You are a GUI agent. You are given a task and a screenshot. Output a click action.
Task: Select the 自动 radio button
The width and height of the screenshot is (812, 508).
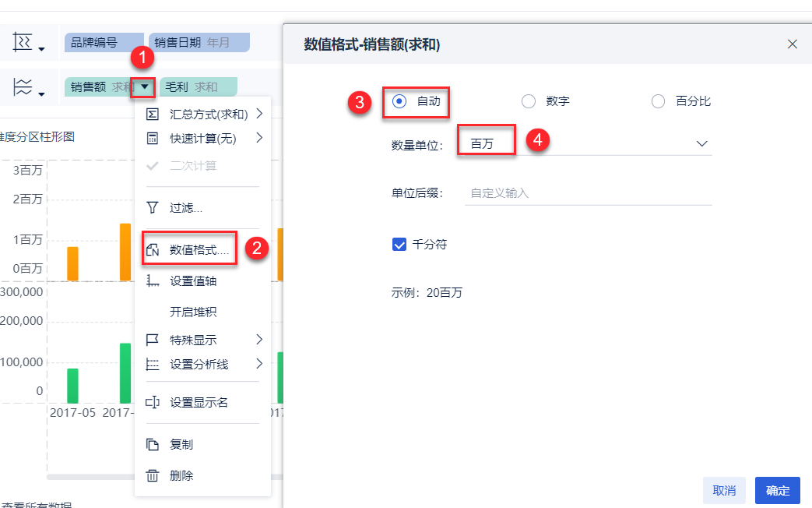click(399, 101)
